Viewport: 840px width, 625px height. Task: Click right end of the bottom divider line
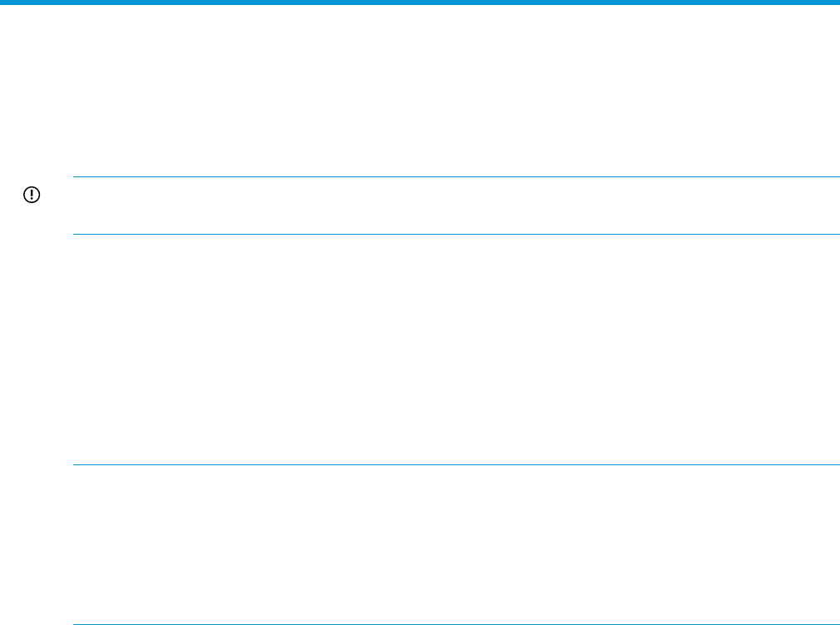(837, 624)
